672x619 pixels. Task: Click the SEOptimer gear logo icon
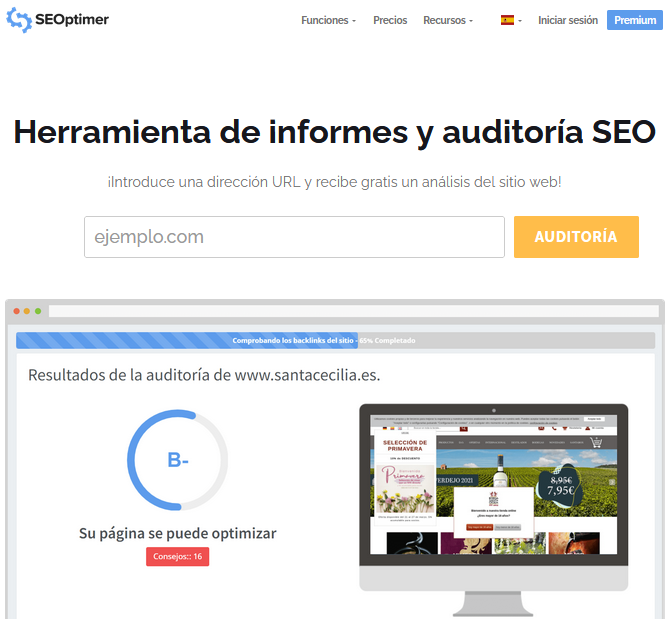19,20
